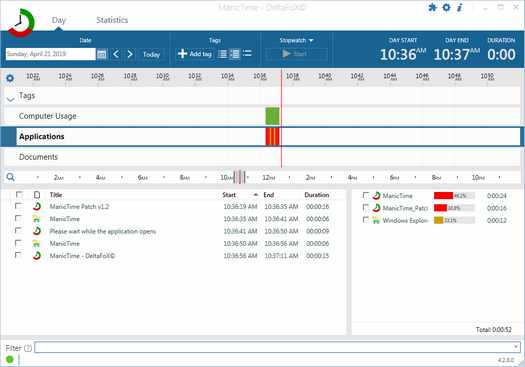The width and height of the screenshot is (525, 367).
Task: Check Windows Explorer in the summary panel
Action: coord(366,220)
